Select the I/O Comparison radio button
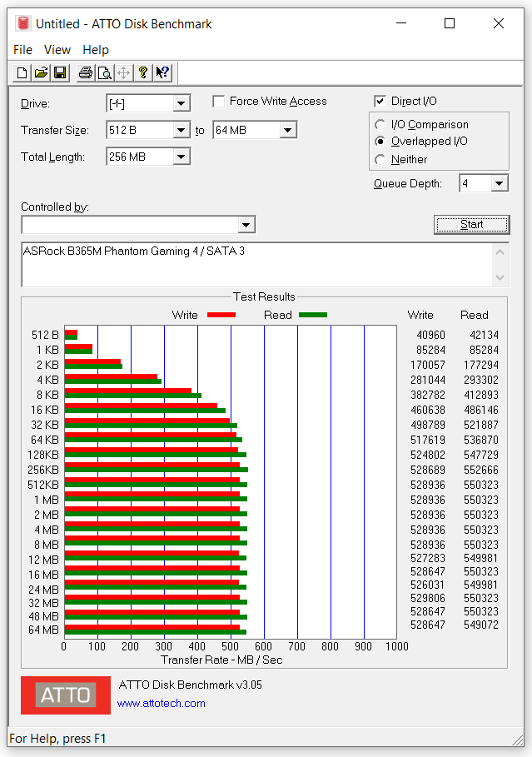Screen dimensions: 532x757 pyautogui.click(x=380, y=125)
